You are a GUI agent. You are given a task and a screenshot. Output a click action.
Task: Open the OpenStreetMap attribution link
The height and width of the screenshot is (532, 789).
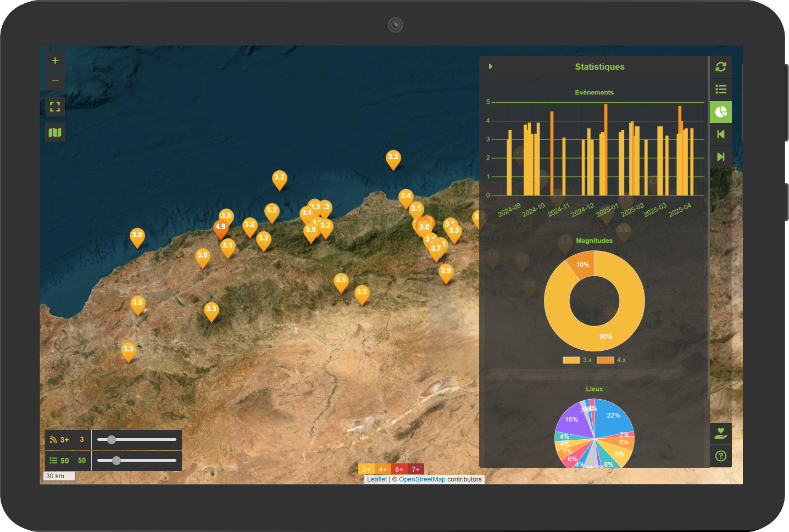tap(422, 479)
